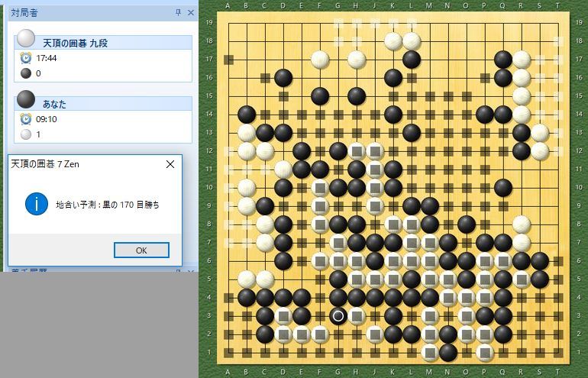Click the white stone at H17
The height and width of the screenshot is (378, 588).
coord(357,60)
